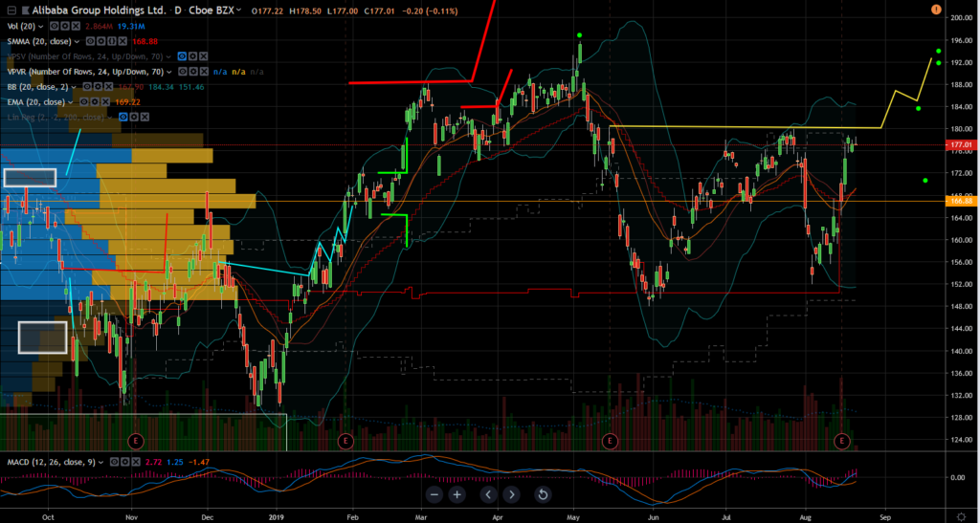Open settings gear for EMA (20, close)
Image resolution: width=980 pixels, height=523 pixels.
point(95,101)
